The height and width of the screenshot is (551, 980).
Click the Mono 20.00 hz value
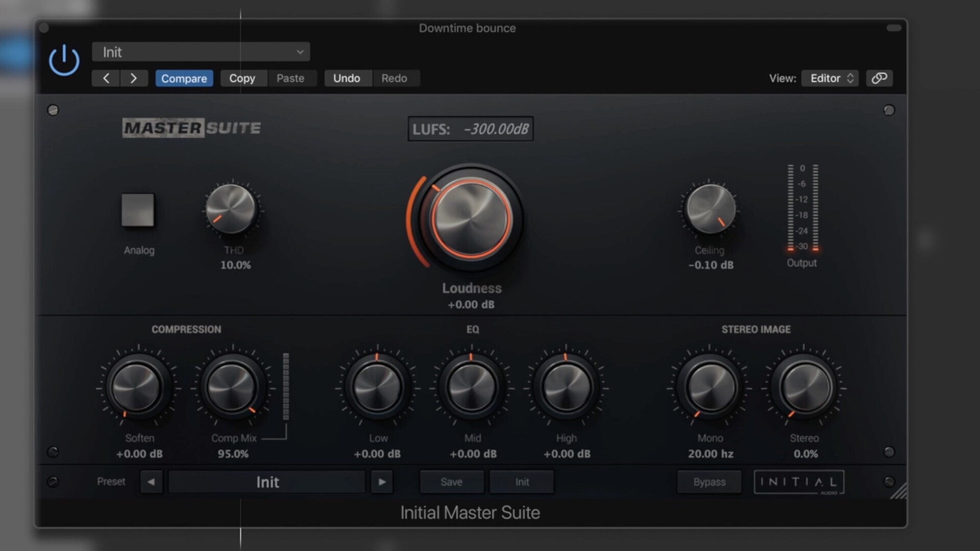(710, 454)
